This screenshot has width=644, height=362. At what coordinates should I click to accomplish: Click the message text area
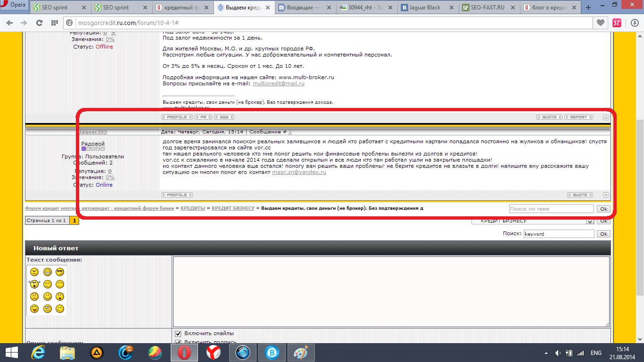point(391,291)
